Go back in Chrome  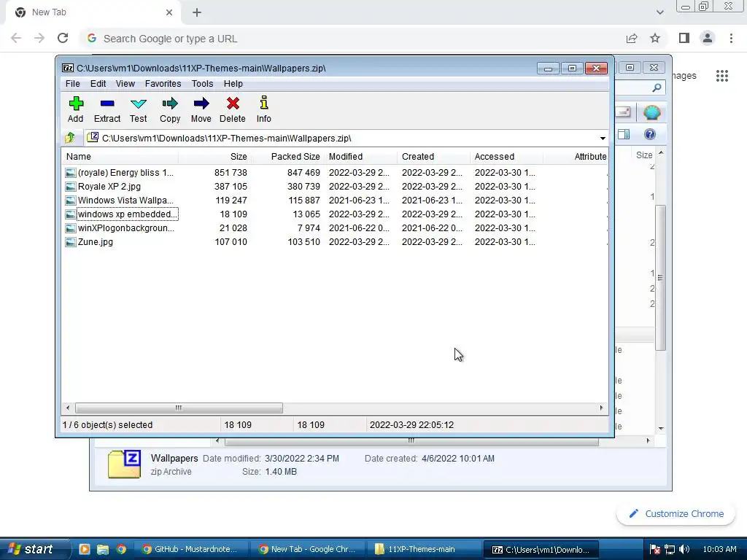16,38
